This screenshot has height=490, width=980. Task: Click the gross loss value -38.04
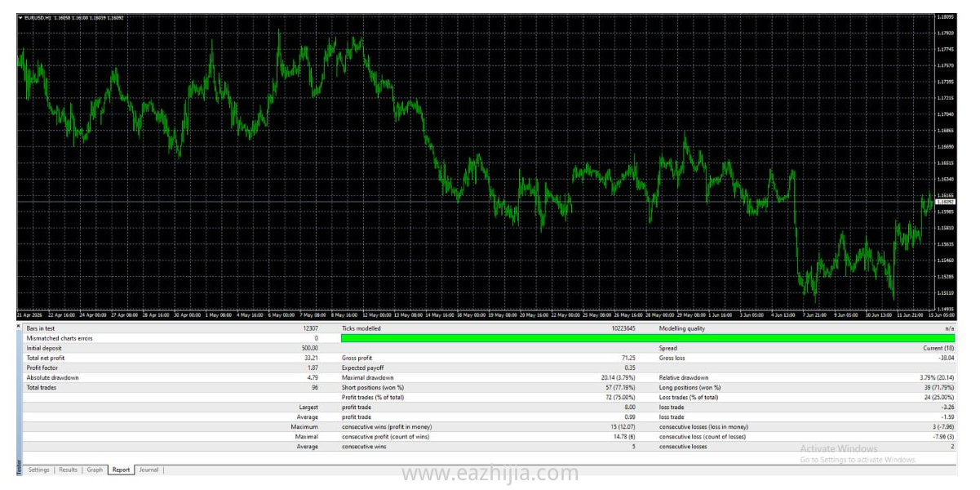click(x=945, y=358)
